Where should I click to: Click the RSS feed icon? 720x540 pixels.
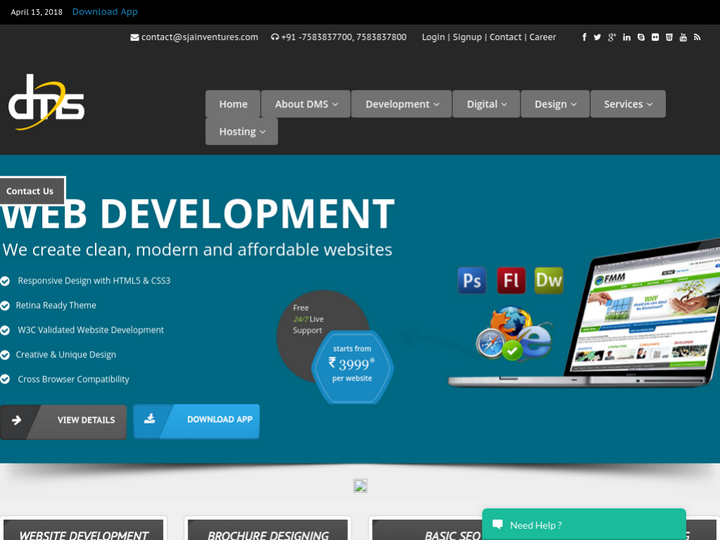(697, 37)
